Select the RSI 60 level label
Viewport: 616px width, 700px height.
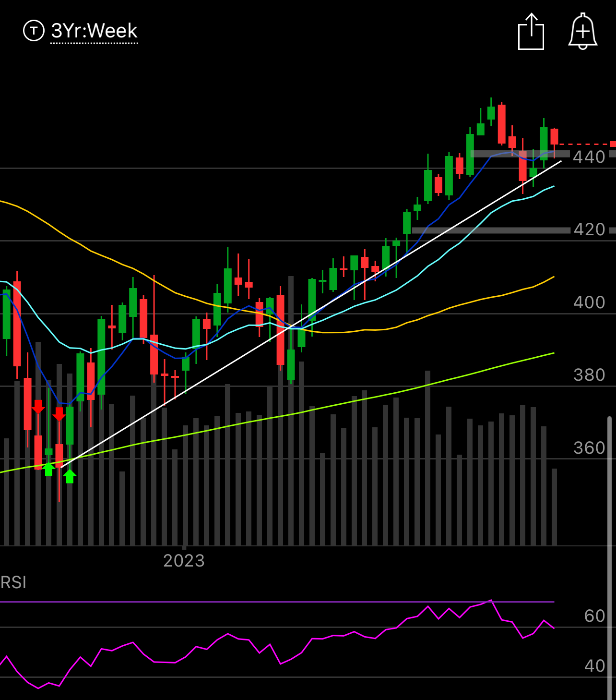(x=595, y=616)
